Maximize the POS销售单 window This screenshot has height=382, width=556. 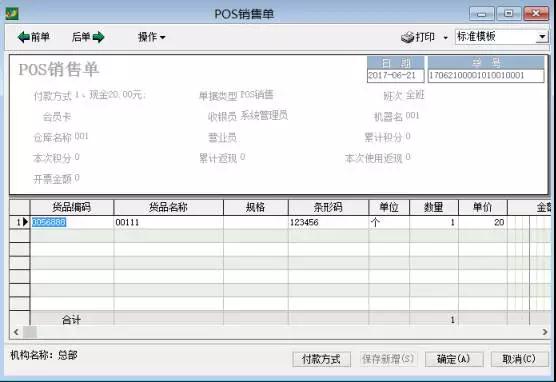coord(508,13)
